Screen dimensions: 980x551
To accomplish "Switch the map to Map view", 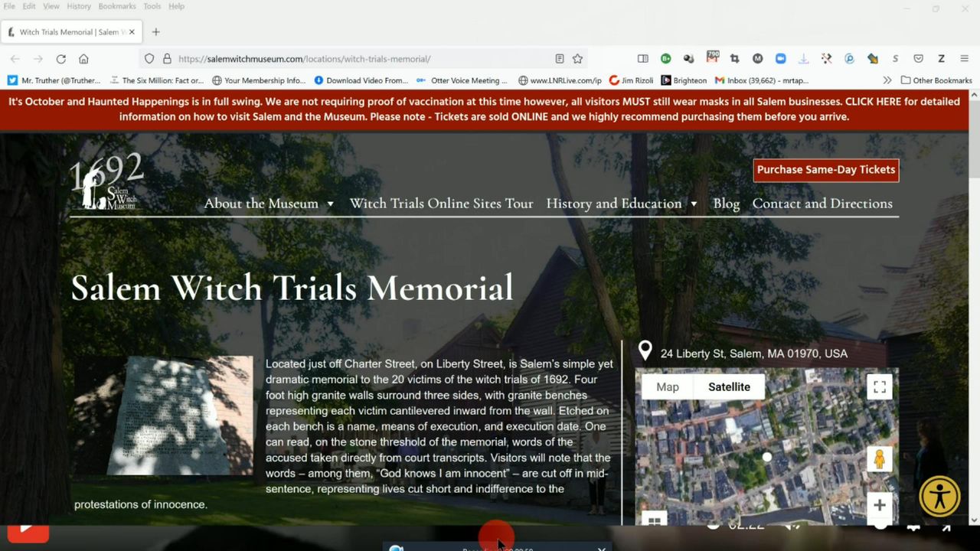I will tap(667, 387).
